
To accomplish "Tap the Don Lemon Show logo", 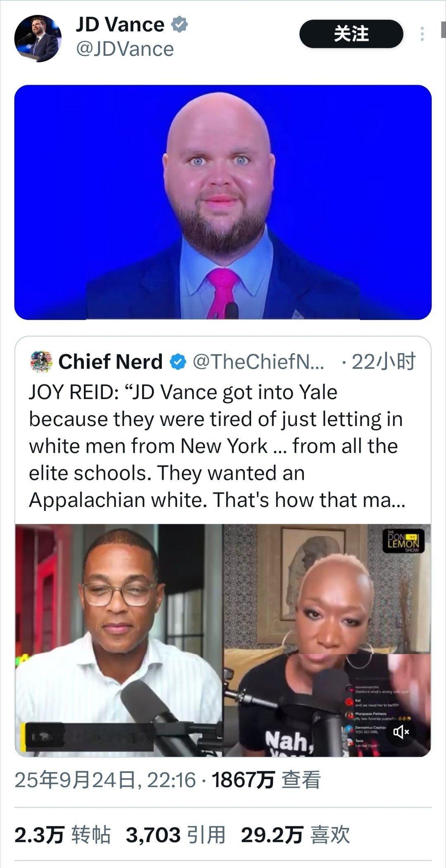I will tap(403, 541).
